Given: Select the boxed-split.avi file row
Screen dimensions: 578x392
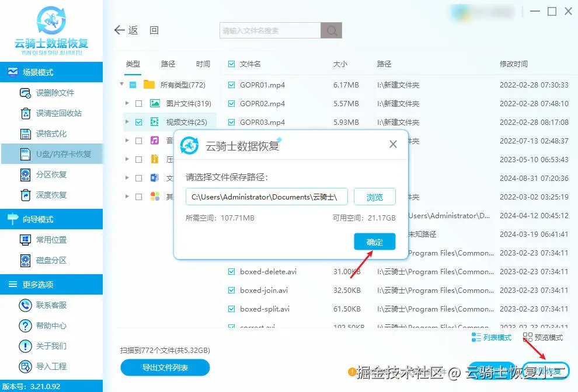Looking at the screenshot, I should (398, 309).
